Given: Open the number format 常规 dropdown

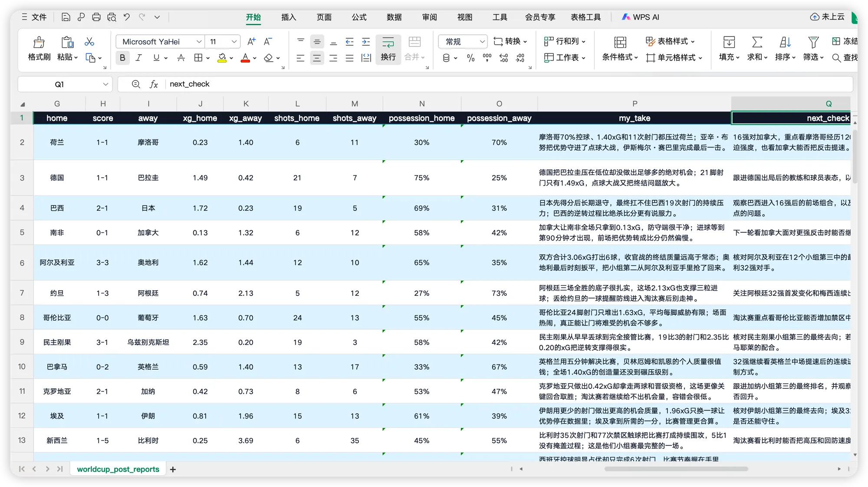Looking at the screenshot, I should [482, 42].
